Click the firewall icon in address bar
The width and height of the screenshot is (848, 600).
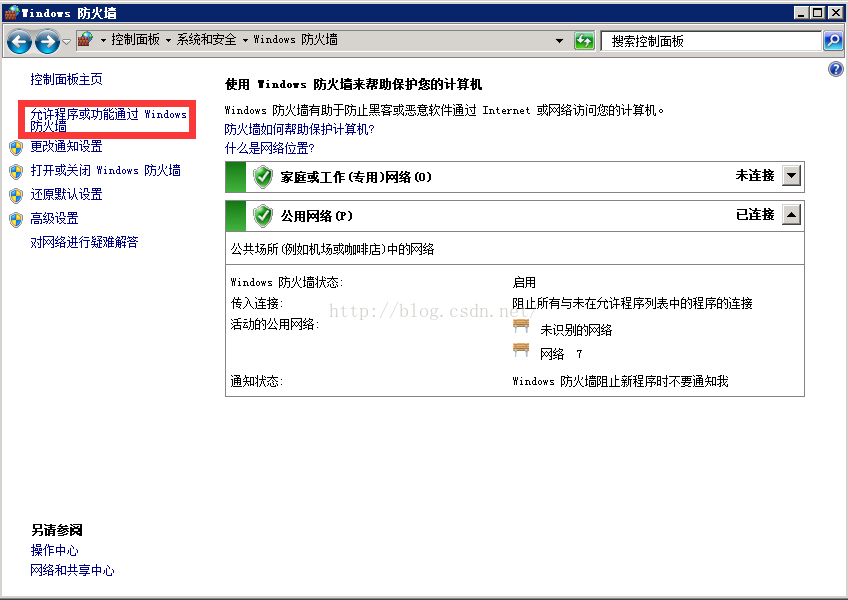click(85, 39)
